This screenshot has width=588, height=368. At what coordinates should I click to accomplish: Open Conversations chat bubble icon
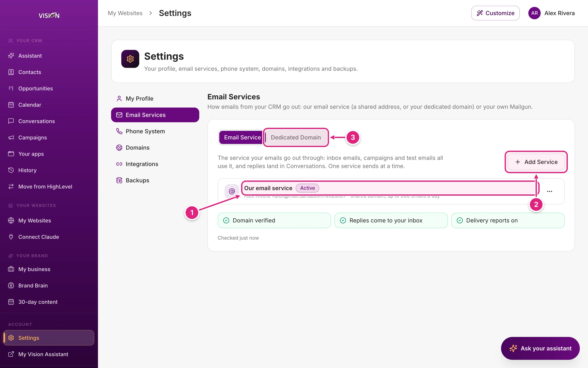11,121
